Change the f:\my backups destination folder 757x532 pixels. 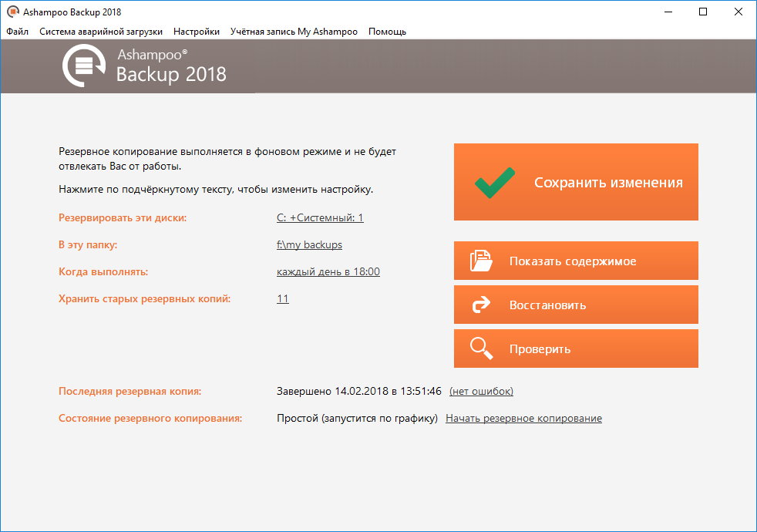[309, 245]
